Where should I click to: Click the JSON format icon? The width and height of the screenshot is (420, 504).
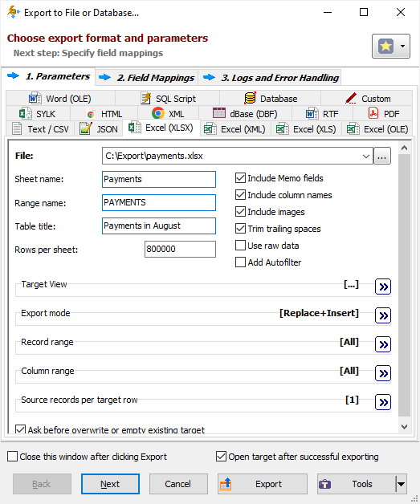(x=86, y=128)
